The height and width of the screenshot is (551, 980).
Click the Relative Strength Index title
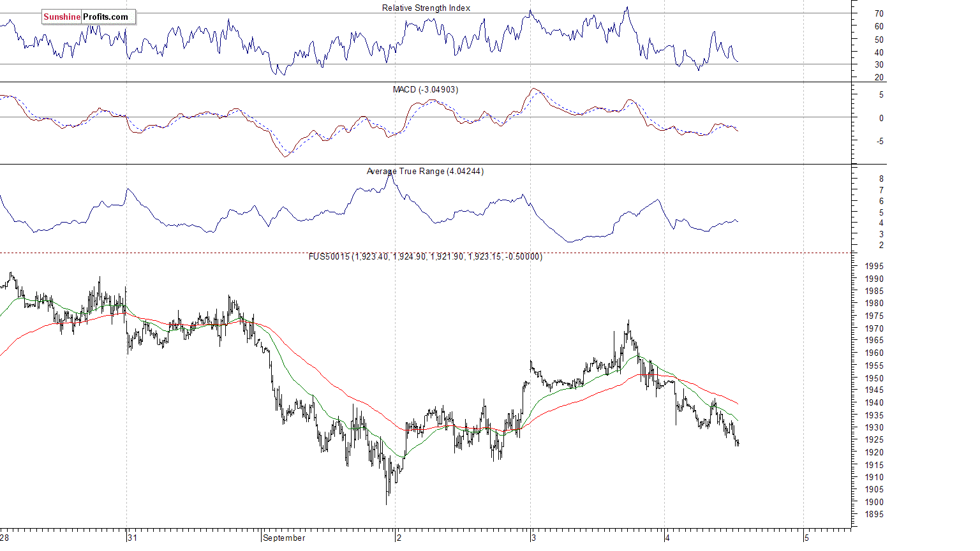point(426,8)
